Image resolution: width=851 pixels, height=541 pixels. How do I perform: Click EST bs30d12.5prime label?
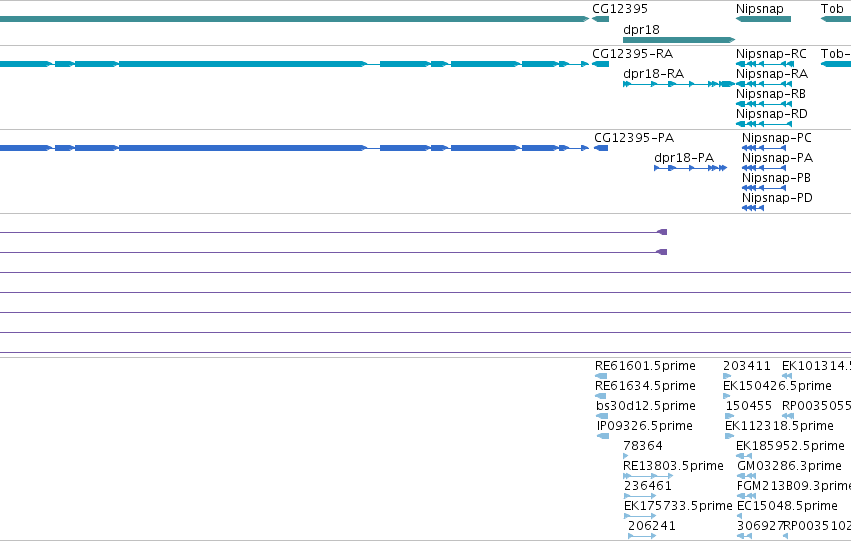tap(646, 406)
